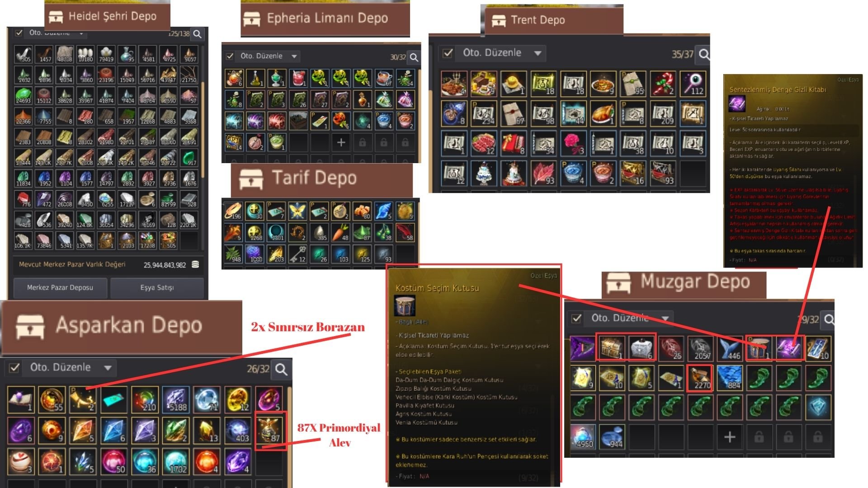Screen dimensions: 868x488
Task: Select the Primordiyal Alev item with count 87
Action: [x=270, y=430]
